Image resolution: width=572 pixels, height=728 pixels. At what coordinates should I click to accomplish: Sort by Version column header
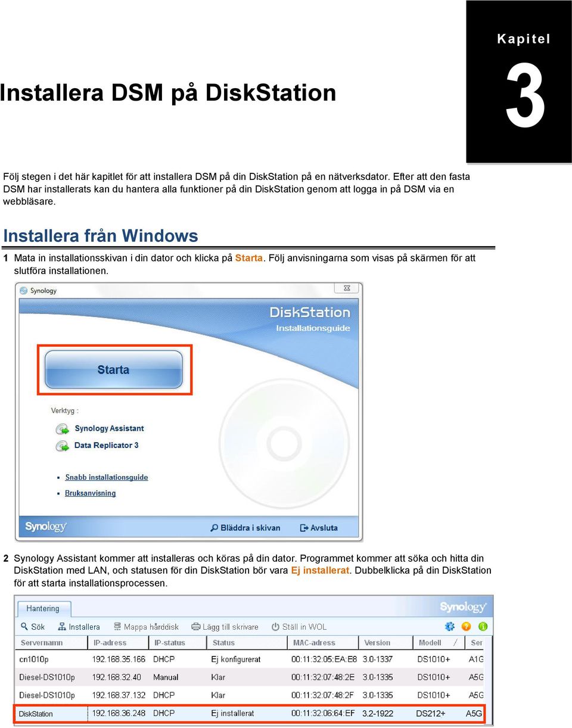point(387,643)
